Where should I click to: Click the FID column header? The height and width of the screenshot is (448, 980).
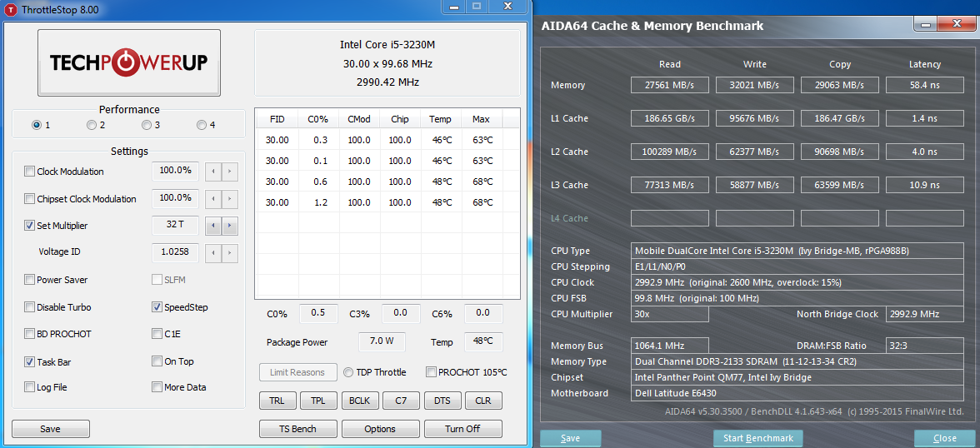277,119
